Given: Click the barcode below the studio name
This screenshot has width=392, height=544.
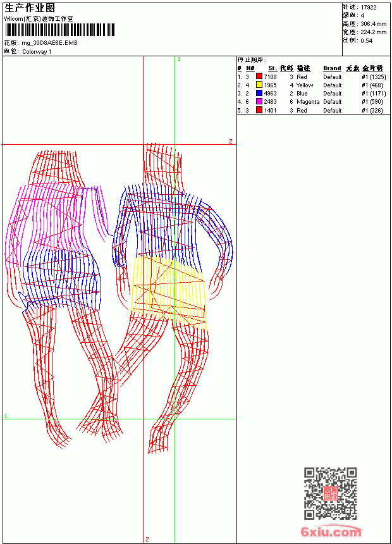Looking at the screenshot, I should click(59, 30).
